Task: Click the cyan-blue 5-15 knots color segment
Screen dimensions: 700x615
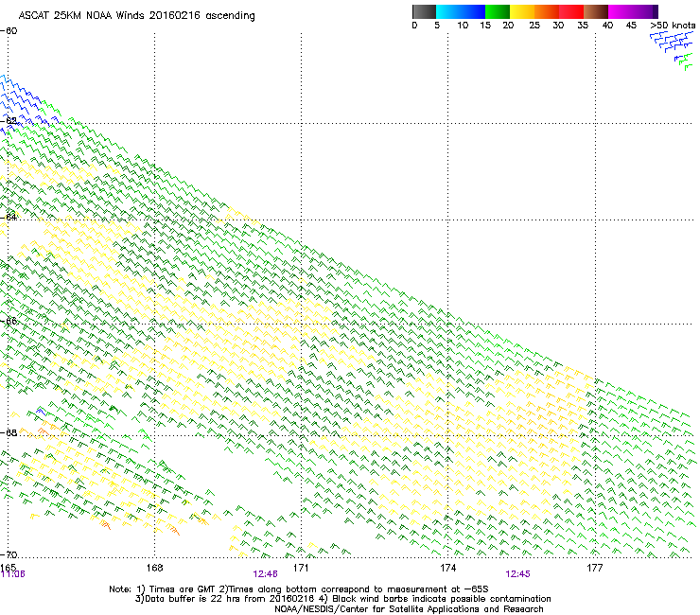Action: (461, 11)
